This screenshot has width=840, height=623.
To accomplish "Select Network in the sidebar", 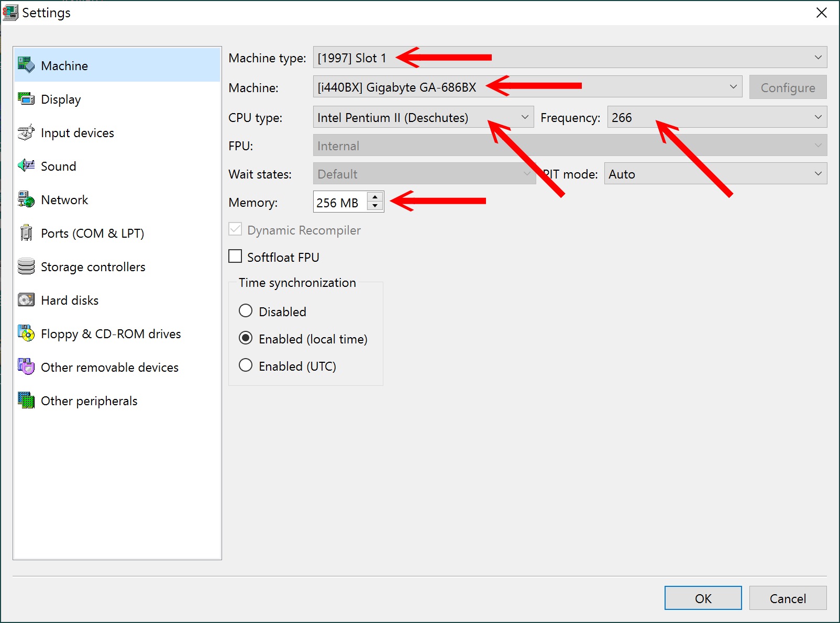I will [x=117, y=199].
